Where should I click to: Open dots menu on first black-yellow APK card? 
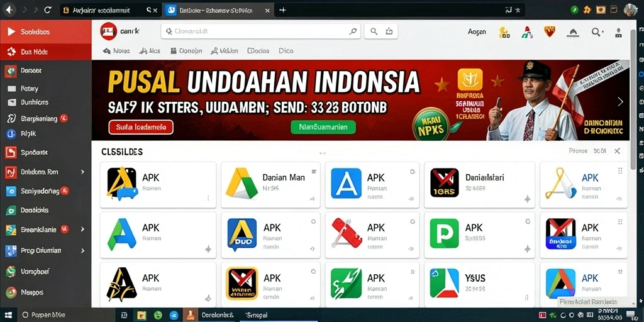(208, 198)
